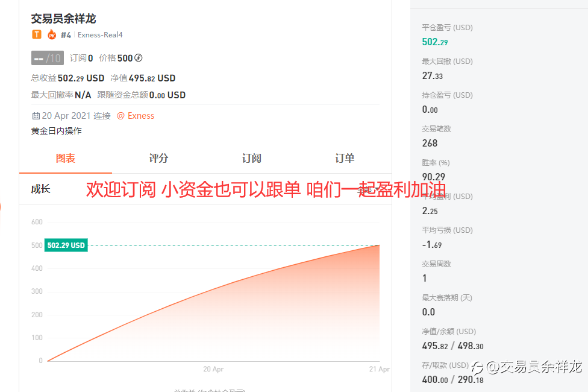The width and height of the screenshot is (588, 392).
Task: Open the 订单 tab
Action: pyautogui.click(x=344, y=159)
